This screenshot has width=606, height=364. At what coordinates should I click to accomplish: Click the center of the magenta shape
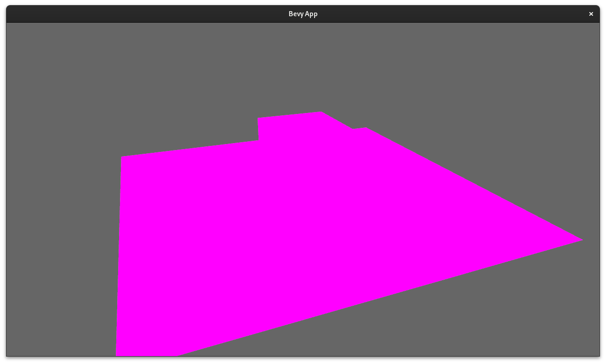coord(301,232)
